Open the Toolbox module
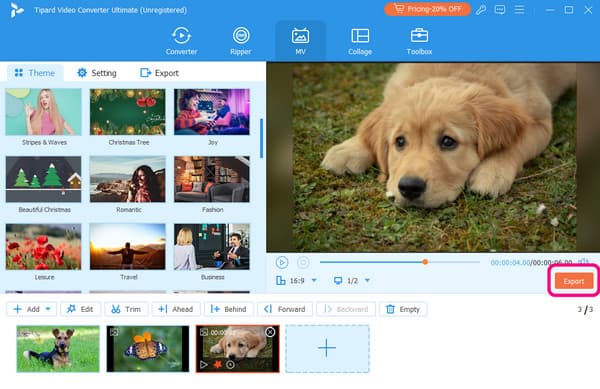 419,41
